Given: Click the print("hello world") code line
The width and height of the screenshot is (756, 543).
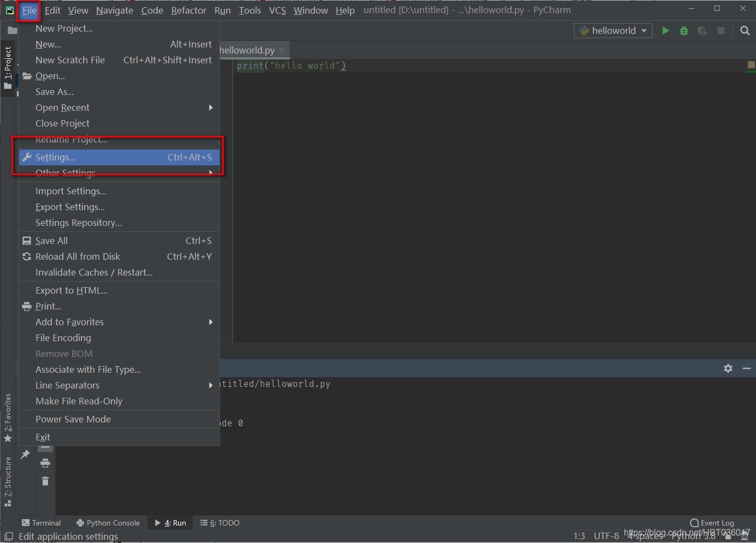Looking at the screenshot, I should [x=291, y=65].
